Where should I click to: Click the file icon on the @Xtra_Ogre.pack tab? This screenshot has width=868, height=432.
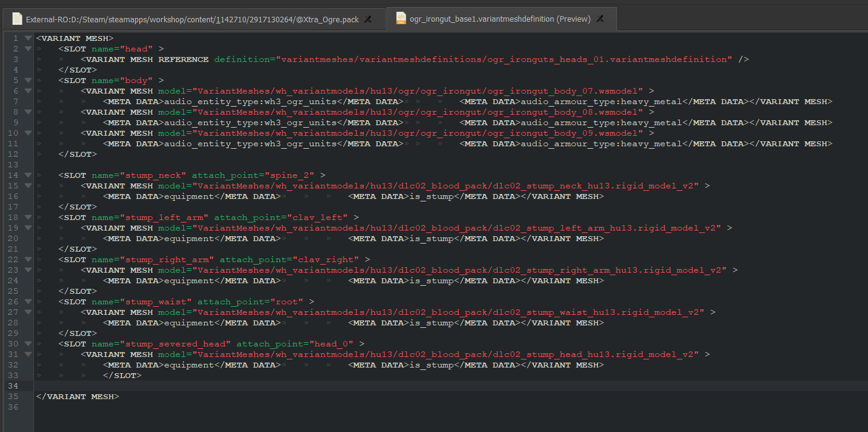(x=17, y=19)
